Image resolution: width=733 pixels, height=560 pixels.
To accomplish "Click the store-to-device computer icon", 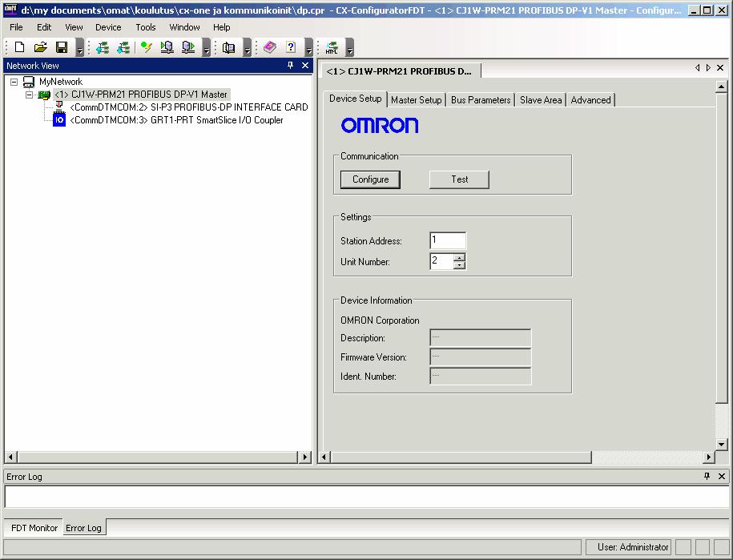I will [x=188, y=47].
